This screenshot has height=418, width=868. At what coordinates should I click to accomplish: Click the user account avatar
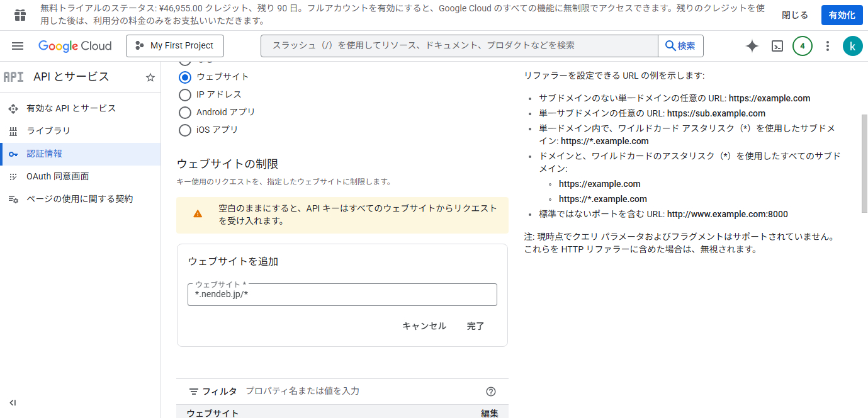(852, 46)
